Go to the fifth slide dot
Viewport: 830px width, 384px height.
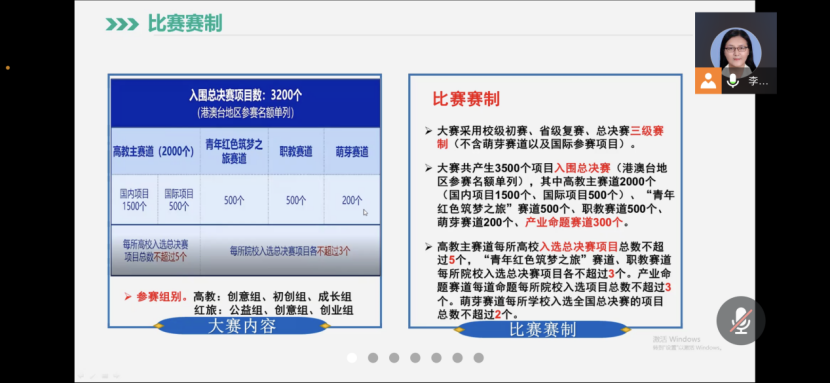[x=436, y=358]
